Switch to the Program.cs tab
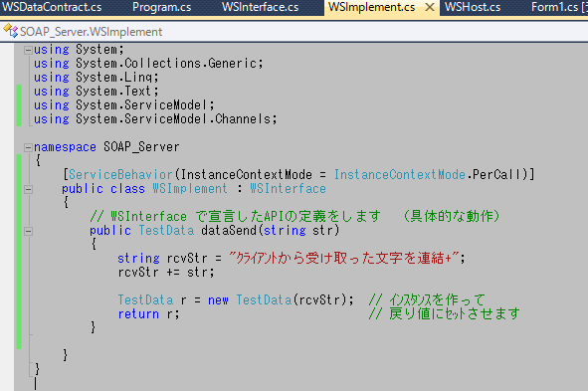 (x=161, y=7)
